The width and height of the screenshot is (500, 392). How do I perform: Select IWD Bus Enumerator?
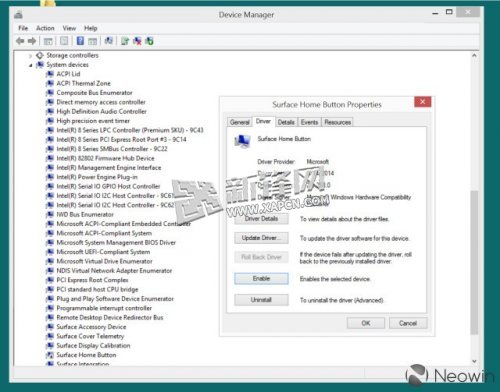[85, 214]
